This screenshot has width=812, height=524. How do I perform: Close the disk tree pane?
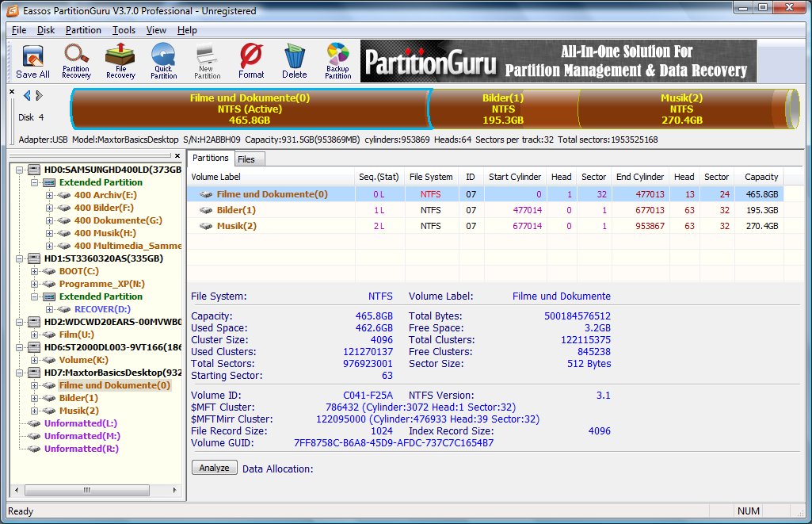pyautogui.click(x=177, y=155)
